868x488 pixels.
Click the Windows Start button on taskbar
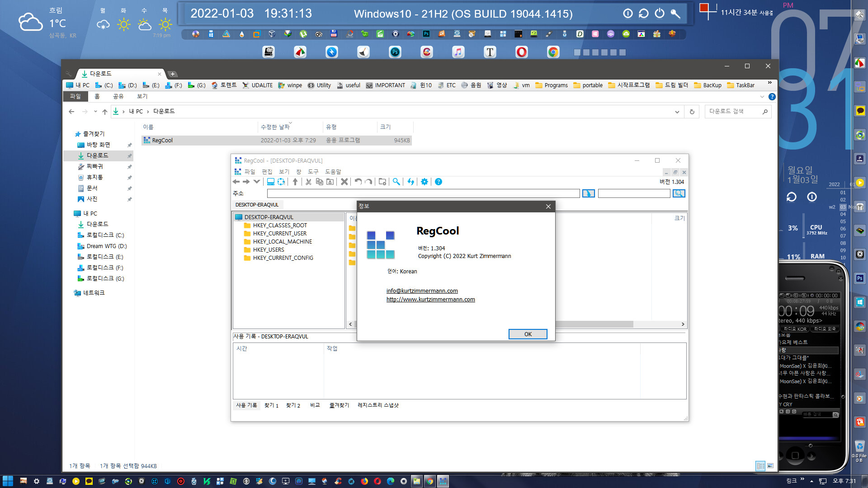(x=8, y=481)
